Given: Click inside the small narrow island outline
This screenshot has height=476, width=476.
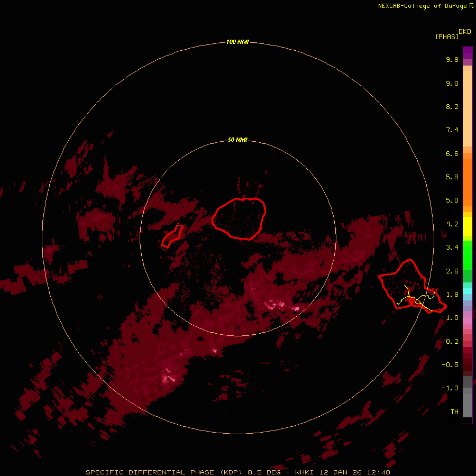Looking at the screenshot, I should 172,236.
